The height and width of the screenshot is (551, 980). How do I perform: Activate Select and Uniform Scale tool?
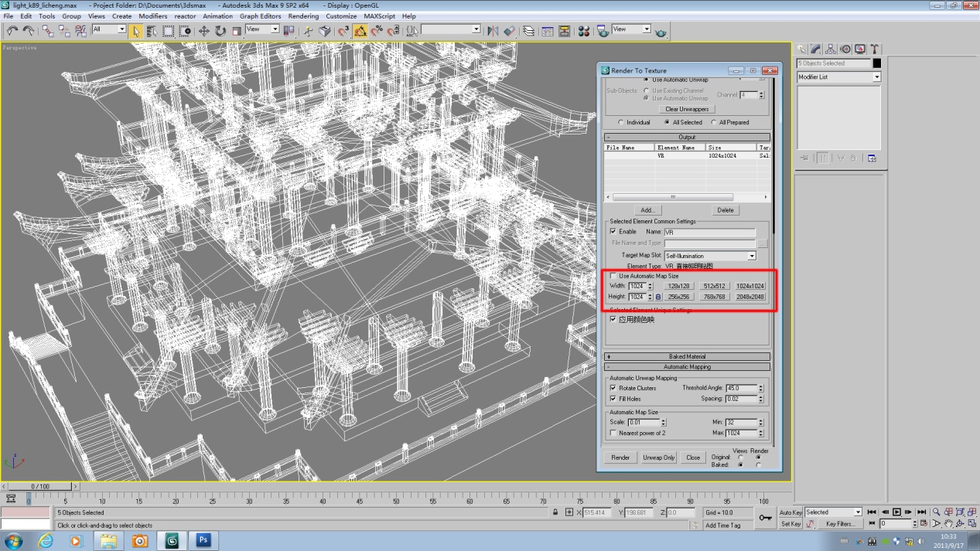[237, 31]
